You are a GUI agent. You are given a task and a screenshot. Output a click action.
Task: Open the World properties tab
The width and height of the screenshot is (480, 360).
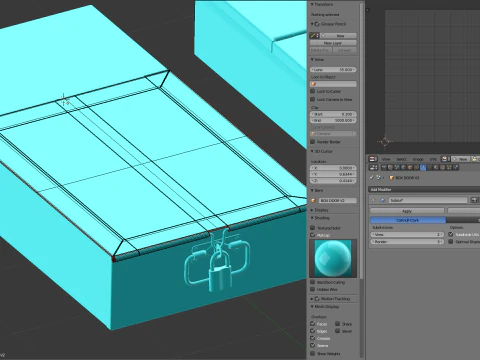[x=403, y=167]
